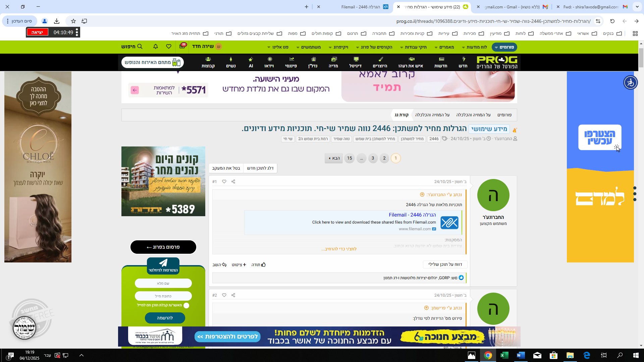Open favorites heart icon in header
Screen dimensions: 644x362
[x=169, y=47]
